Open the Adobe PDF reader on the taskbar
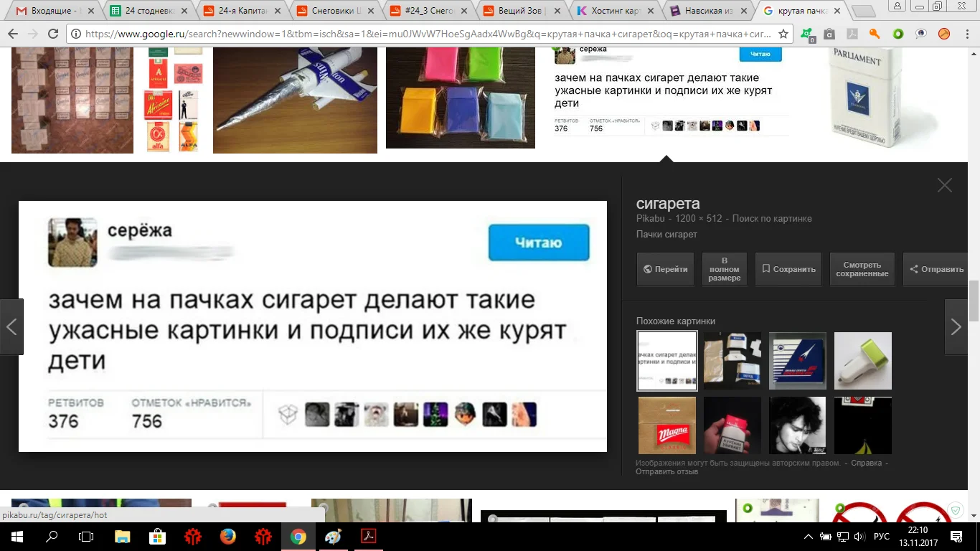 coord(368,536)
